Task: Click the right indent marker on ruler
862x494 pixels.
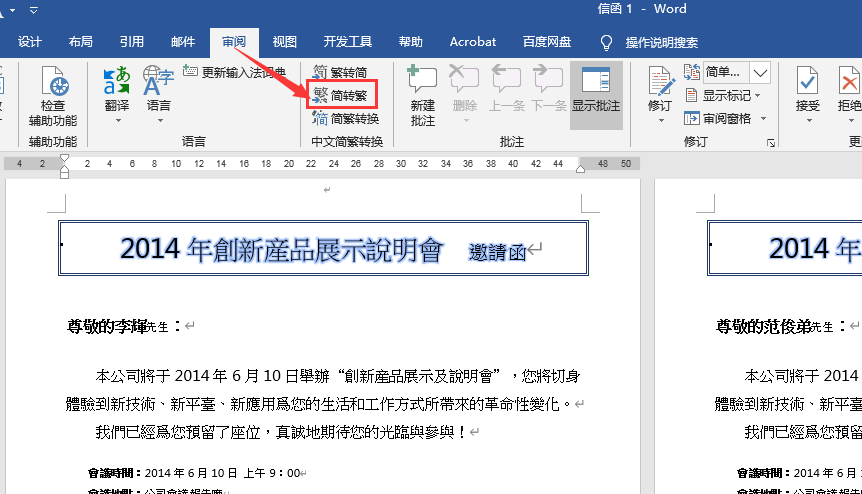Action: coord(581,169)
